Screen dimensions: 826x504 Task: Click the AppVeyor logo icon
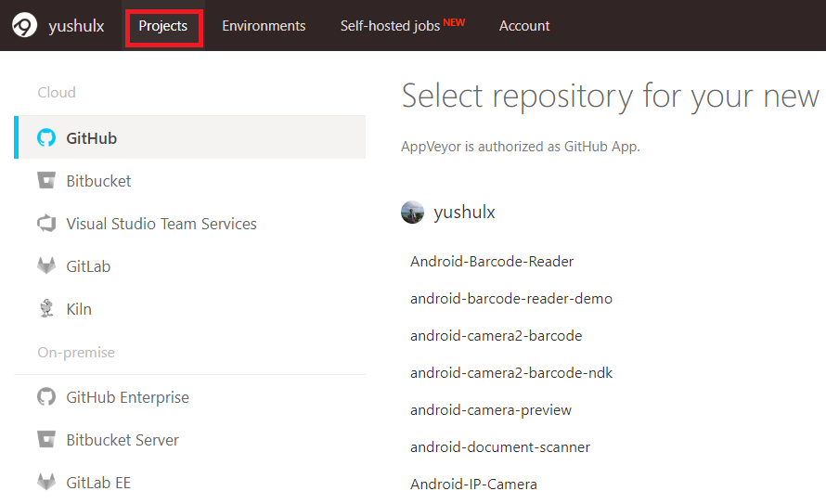(x=24, y=25)
